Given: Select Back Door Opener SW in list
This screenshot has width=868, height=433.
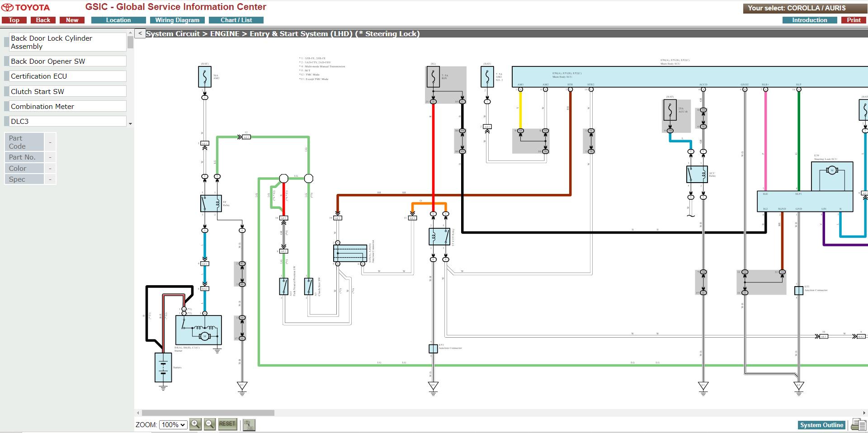Looking at the screenshot, I should (x=67, y=61).
